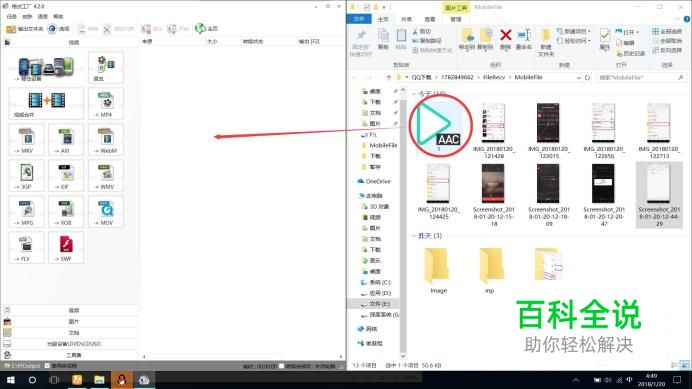This screenshot has width=692, height=389.
Task: Choose the -> MOV conversion icon
Action: [x=105, y=211]
